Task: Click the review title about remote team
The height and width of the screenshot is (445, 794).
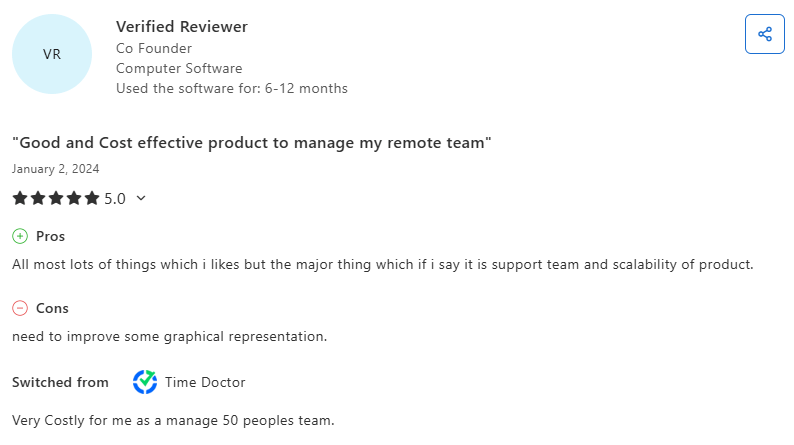Action: tap(252, 143)
